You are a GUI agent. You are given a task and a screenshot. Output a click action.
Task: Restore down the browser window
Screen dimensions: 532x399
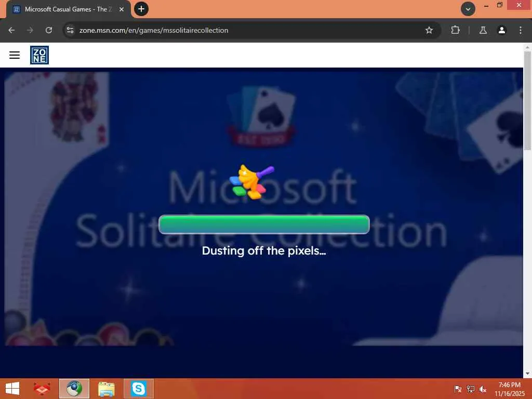click(499, 5)
